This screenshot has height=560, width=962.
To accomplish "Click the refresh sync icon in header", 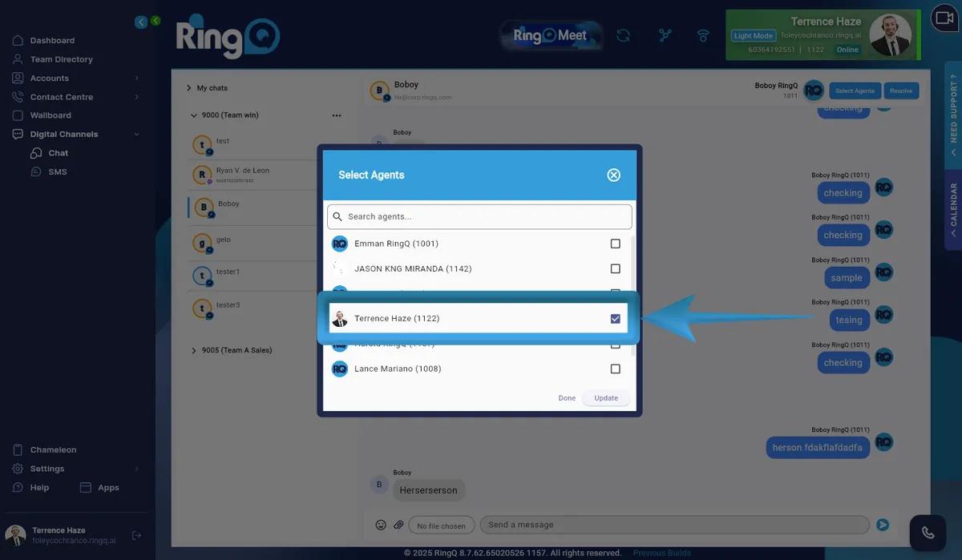I will pyautogui.click(x=623, y=35).
